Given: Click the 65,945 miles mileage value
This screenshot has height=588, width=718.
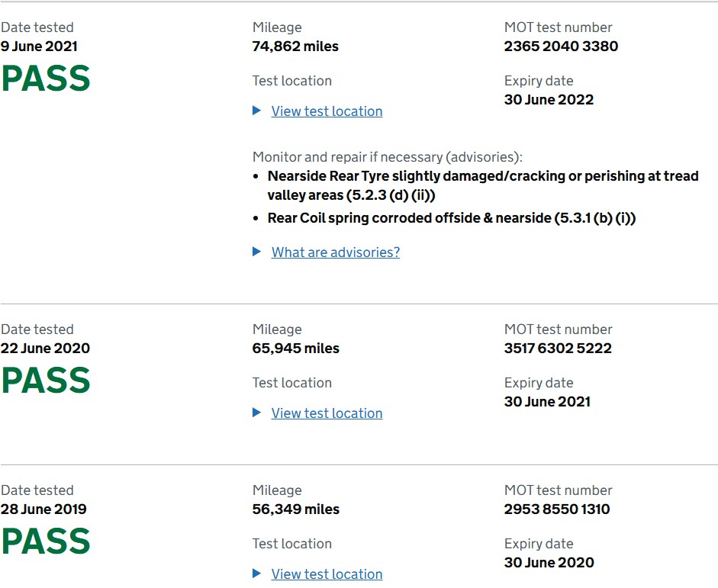Looking at the screenshot, I should point(296,349).
